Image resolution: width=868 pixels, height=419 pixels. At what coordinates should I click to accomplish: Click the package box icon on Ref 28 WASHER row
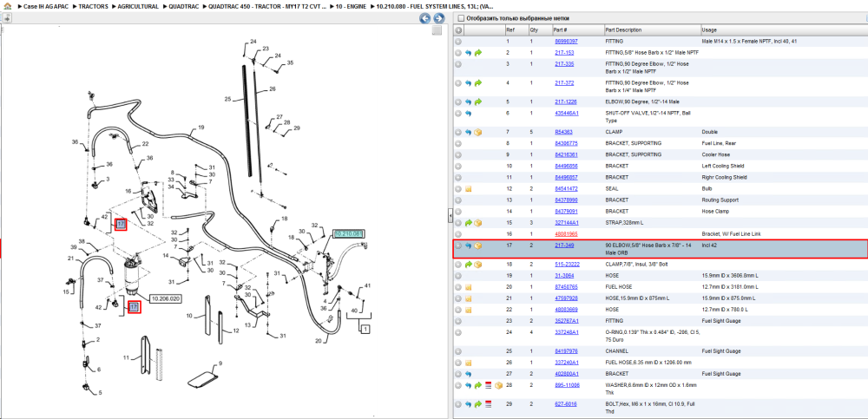coord(498,384)
